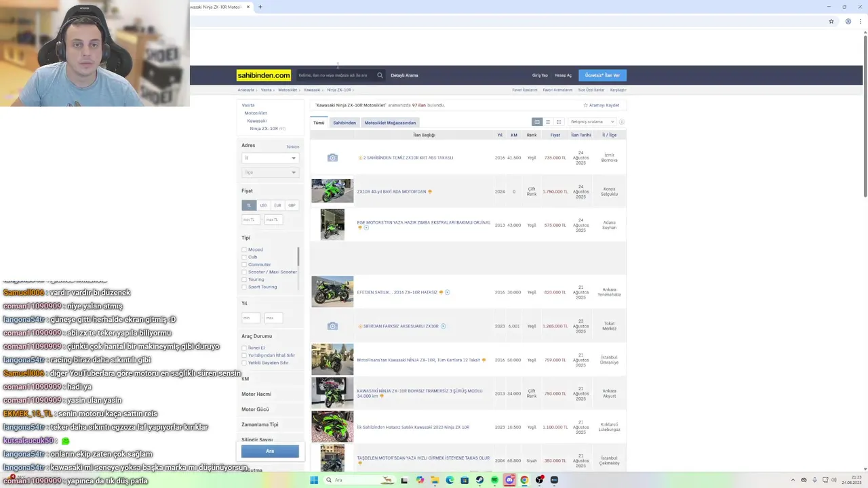
Task: Check Yetkili Bayiden Sıfır checkbox
Action: 244,363
